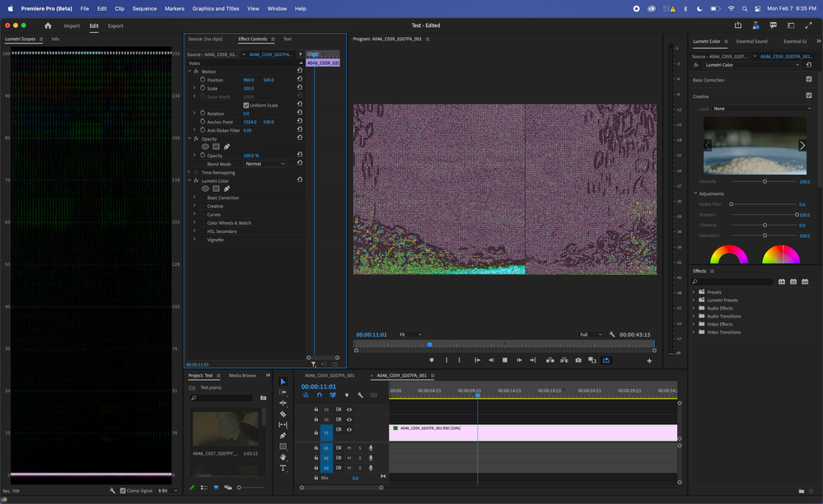Open Program monitor wrench settings

point(611,334)
